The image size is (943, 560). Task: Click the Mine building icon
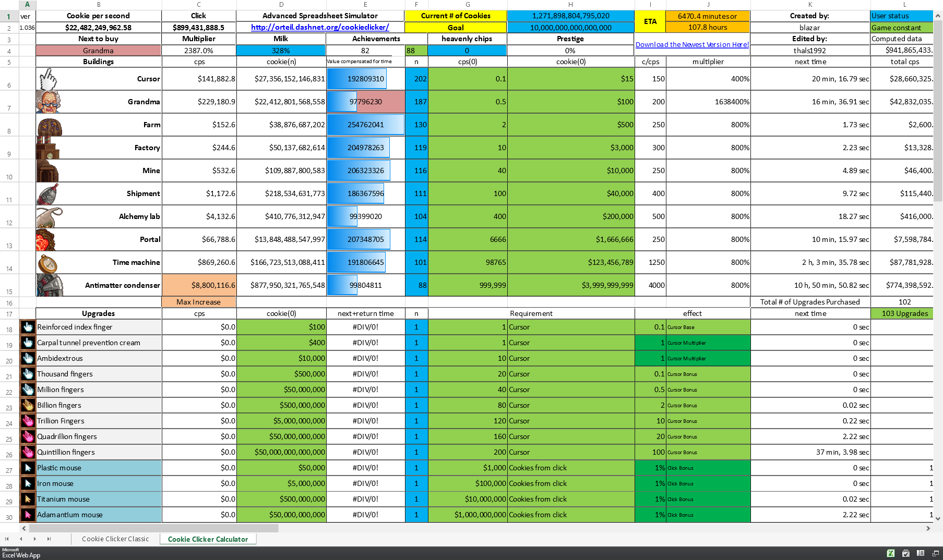[47, 171]
